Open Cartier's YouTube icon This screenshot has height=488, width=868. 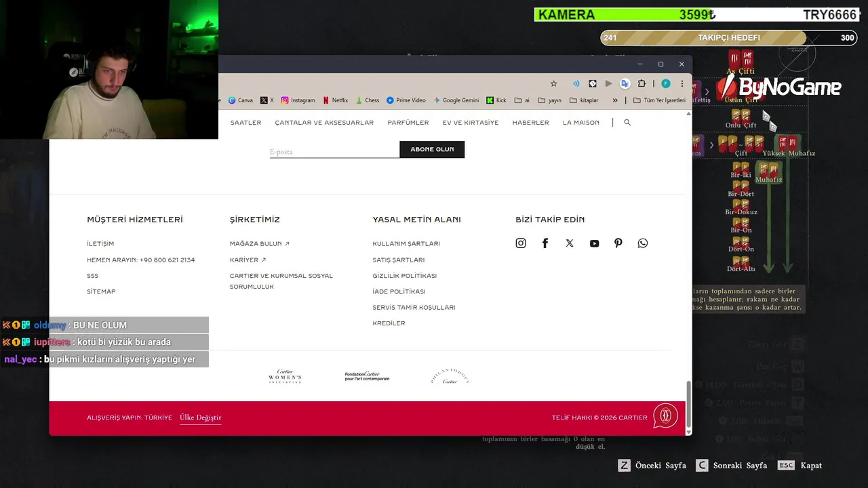(594, 243)
